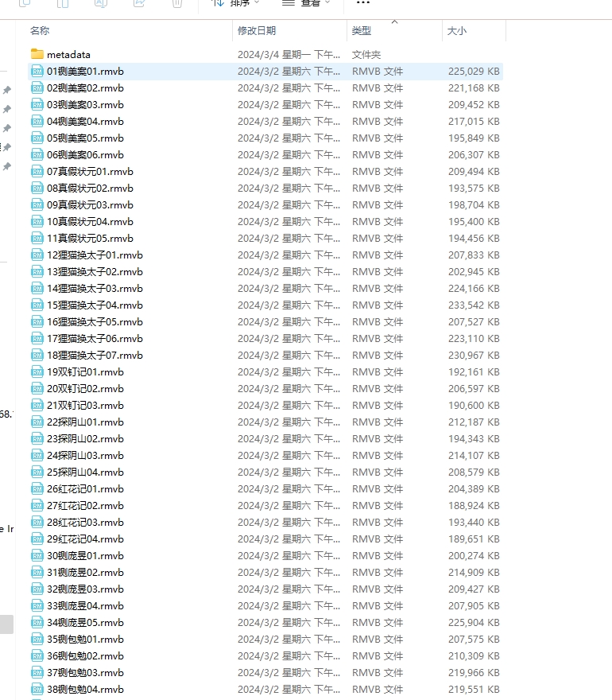
Task: Click the file icon of 32铡庞昱03.rmvb
Action: [37, 589]
